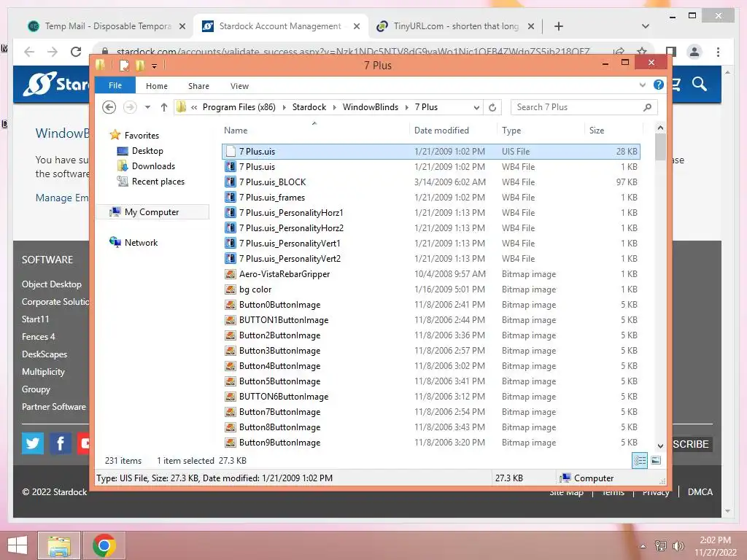The width and height of the screenshot is (747, 560).
Task: Open Chrome three-dot menu
Action: [x=718, y=52]
